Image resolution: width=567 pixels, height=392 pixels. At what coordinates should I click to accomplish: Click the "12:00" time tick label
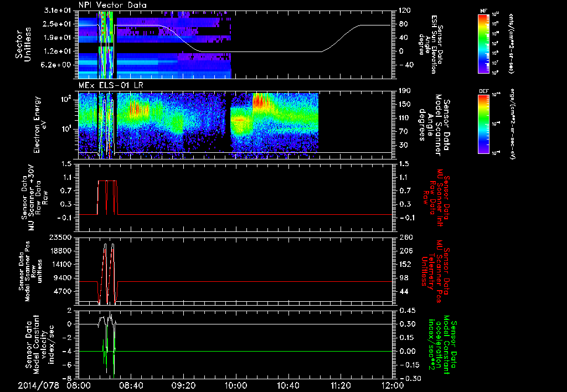tap(393, 385)
